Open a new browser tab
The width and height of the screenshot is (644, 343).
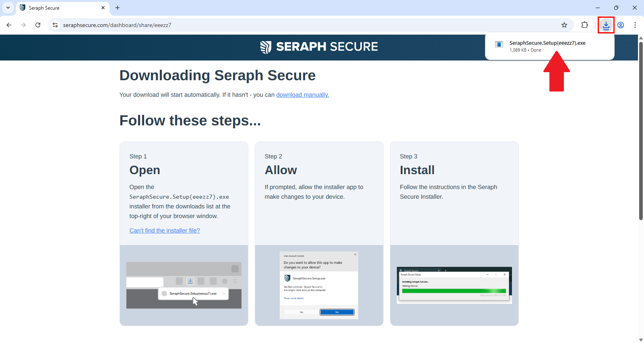pyautogui.click(x=118, y=8)
